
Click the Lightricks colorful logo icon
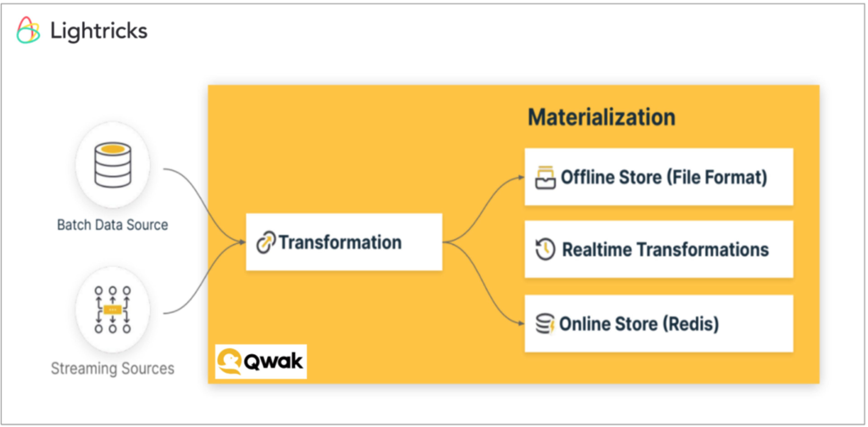pos(28,30)
